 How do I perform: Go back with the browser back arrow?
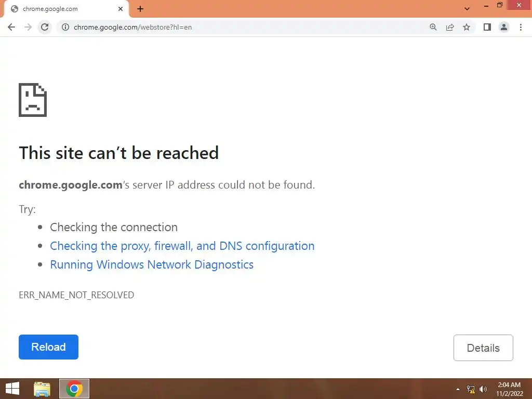(11, 27)
